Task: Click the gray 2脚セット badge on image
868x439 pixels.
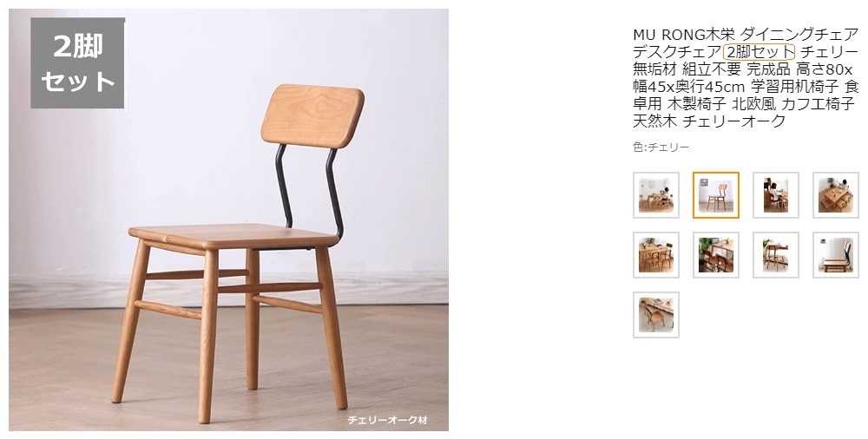Action: pos(77,62)
